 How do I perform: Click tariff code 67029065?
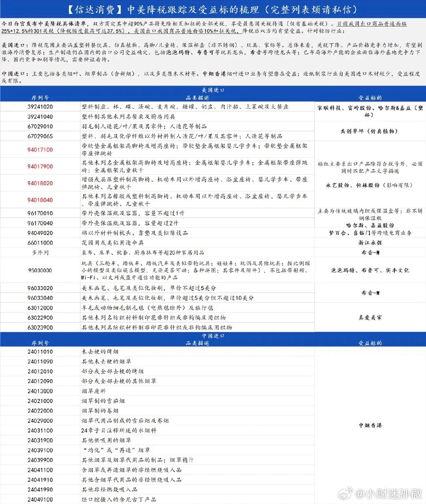pos(40,136)
